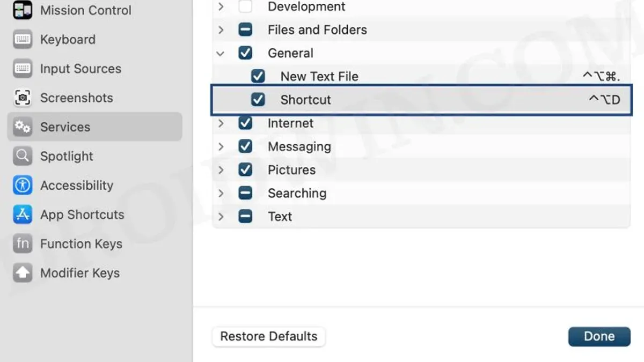Image resolution: width=644 pixels, height=362 pixels.
Task: Toggle the Files and Folders checkbox
Action: [x=245, y=30]
